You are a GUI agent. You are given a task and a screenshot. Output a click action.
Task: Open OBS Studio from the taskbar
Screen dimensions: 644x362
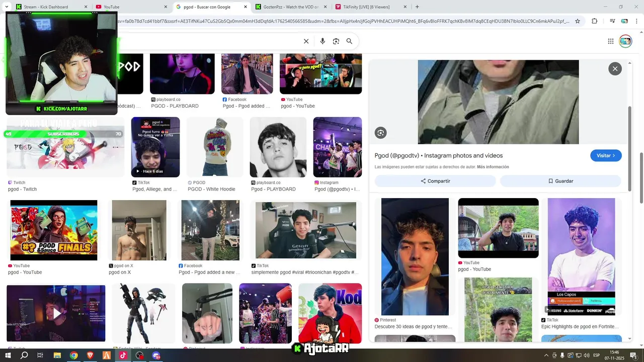140,355
